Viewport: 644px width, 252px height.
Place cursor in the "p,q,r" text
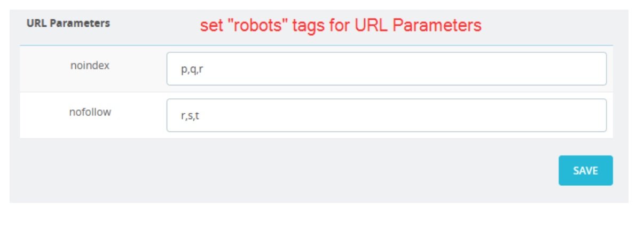pyautogui.click(x=192, y=70)
